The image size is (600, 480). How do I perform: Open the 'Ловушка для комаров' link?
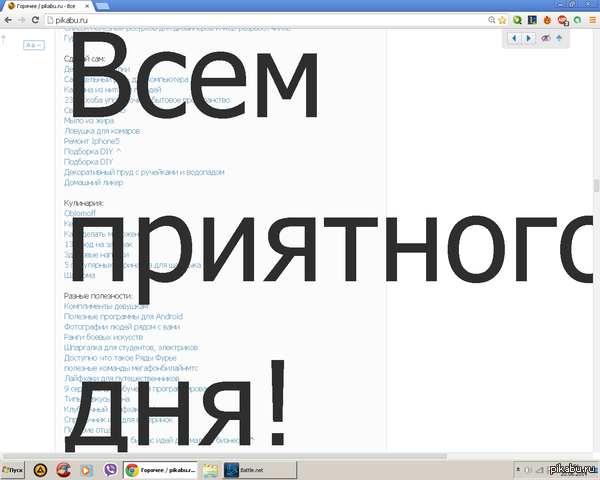101,131
